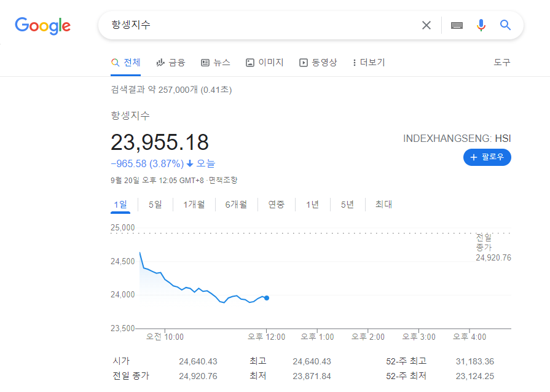550x392 pixels.
Task: Clear the search box with X icon
Action: pyautogui.click(x=426, y=25)
